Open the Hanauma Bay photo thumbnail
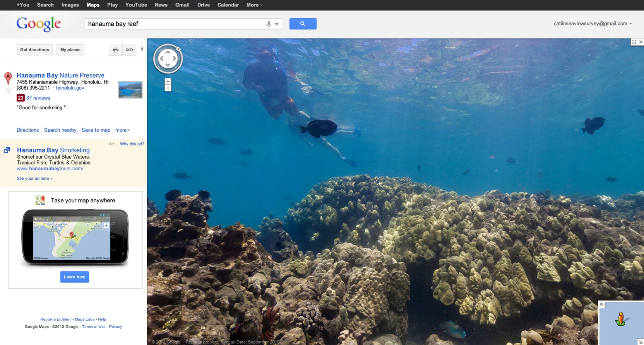The height and width of the screenshot is (345, 644). click(130, 90)
